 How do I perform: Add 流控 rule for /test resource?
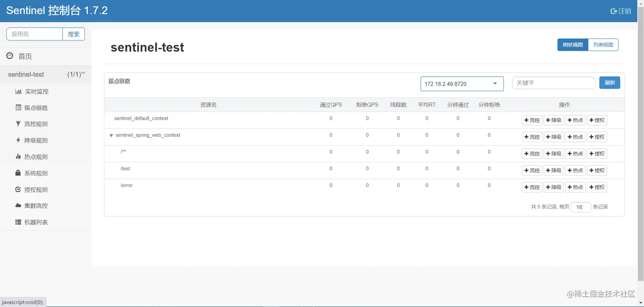(532, 170)
